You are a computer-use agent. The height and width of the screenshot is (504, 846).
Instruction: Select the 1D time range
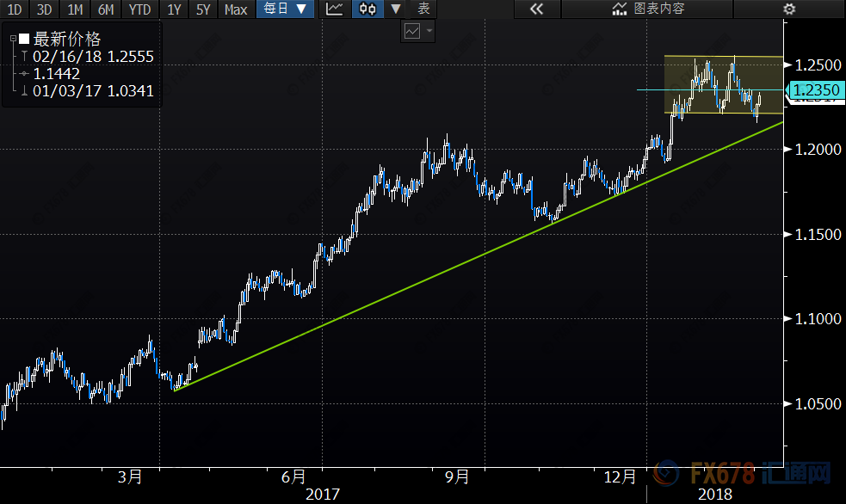pyautogui.click(x=16, y=9)
